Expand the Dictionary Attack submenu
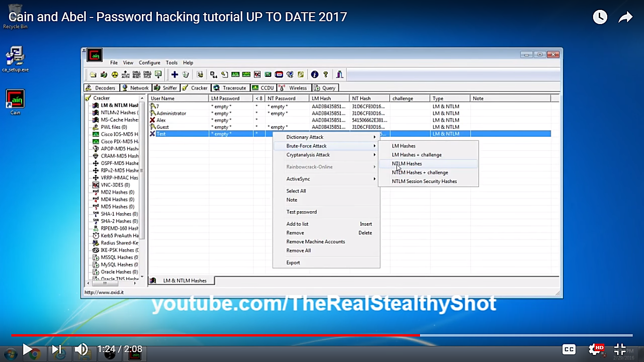Screen dimensions: 644x362 pyautogui.click(x=326, y=137)
